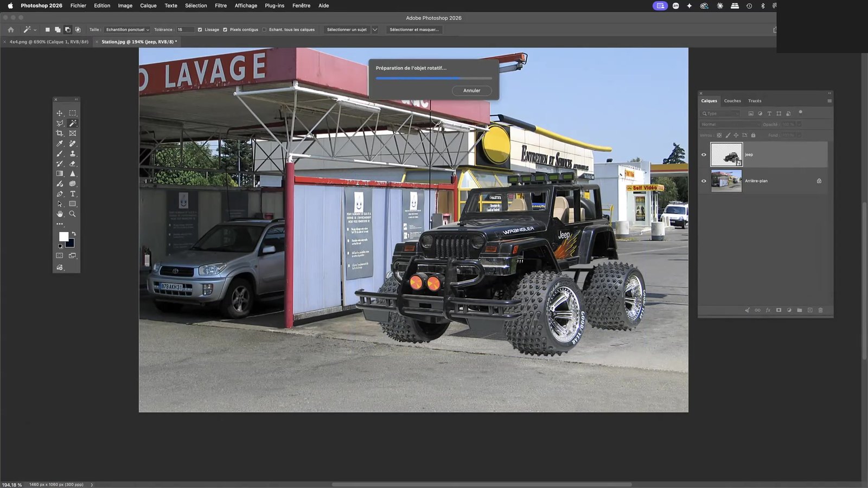Viewport: 868px width, 488px height.
Task: Select the Eraser tool
Action: (x=73, y=164)
